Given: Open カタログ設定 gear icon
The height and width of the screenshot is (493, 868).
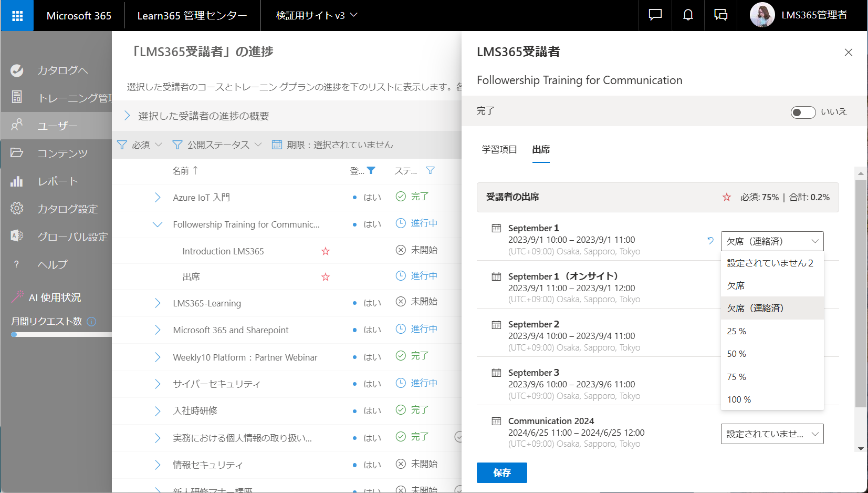Looking at the screenshot, I should pos(17,208).
